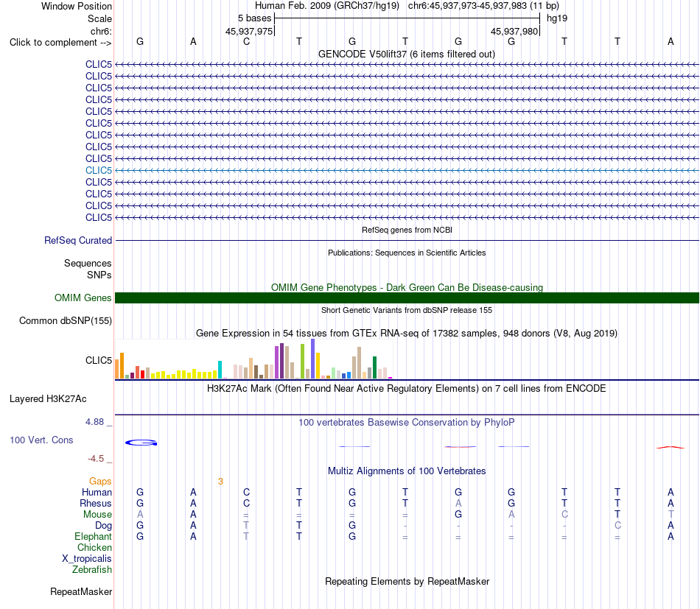Viewport: 700px width, 609px height.
Task: Click the 4.88 PhyloP upper scale value
Action: pyautogui.click(x=94, y=422)
